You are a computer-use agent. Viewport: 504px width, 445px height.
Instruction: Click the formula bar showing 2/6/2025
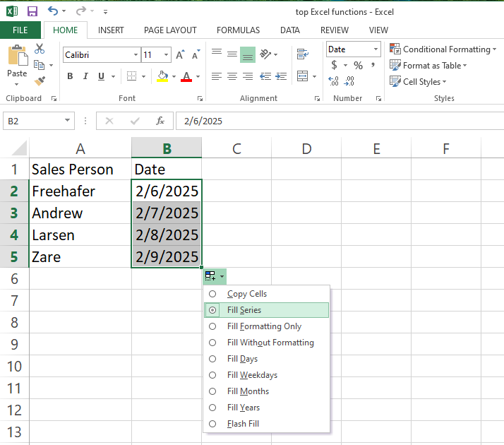point(340,121)
